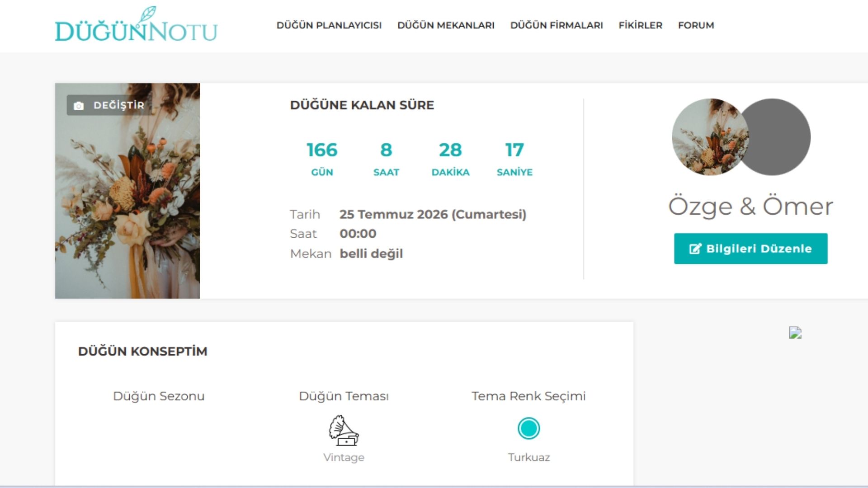Click the camera thumbnail area labeled DEĞİŞTİR

(108, 105)
